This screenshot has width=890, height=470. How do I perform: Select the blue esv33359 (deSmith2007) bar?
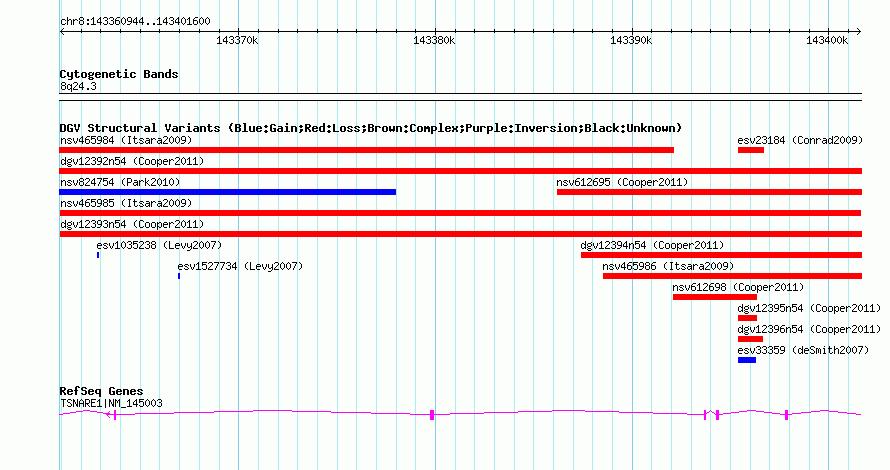click(x=746, y=360)
